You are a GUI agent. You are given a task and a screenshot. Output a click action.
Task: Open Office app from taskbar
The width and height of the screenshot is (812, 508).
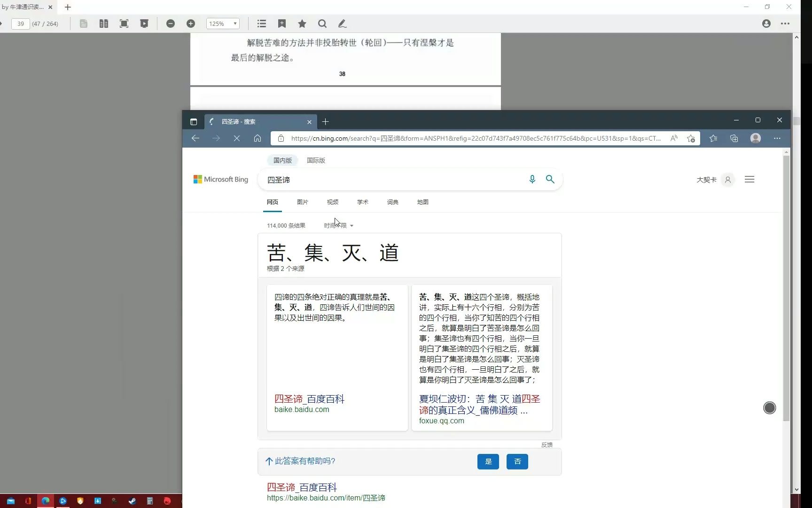coord(28,501)
